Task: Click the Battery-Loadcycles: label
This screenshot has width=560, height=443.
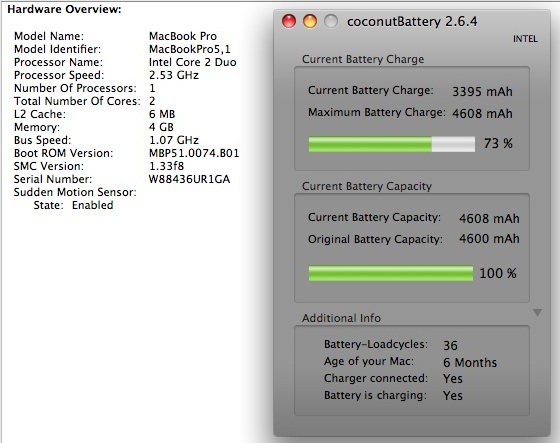Action: (x=376, y=344)
